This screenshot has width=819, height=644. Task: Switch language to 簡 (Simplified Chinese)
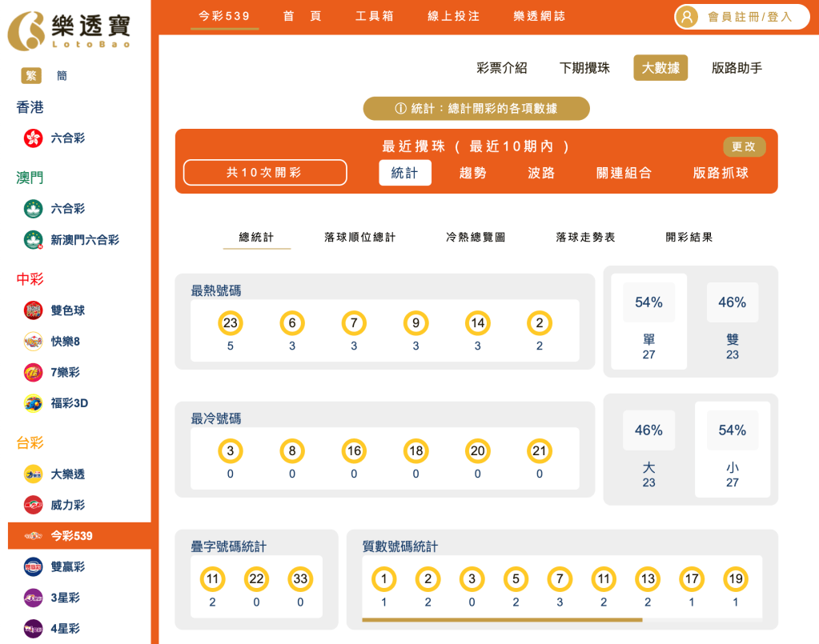[x=62, y=75]
